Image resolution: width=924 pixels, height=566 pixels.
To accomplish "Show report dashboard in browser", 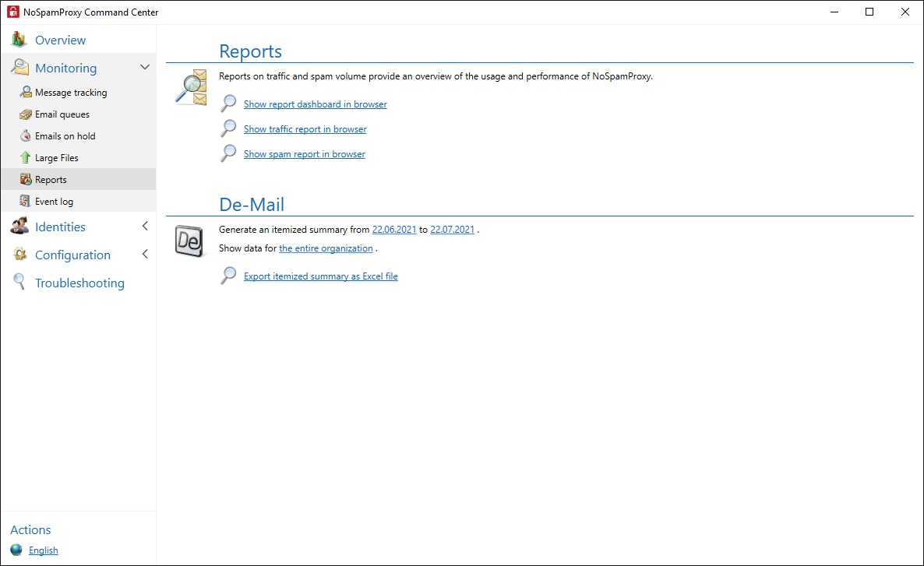I will 316,104.
